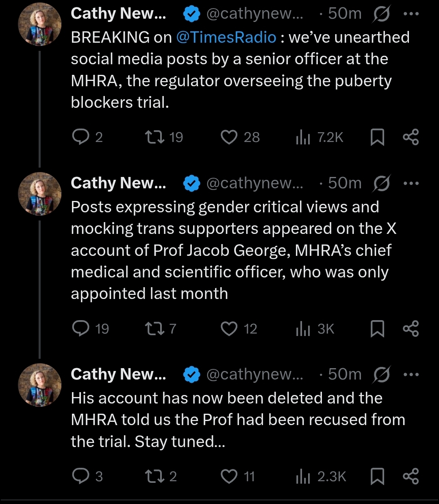Open more options on first post
Image resolution: width=439 pixels, height=504 pixels.
[x=411, y=13]
